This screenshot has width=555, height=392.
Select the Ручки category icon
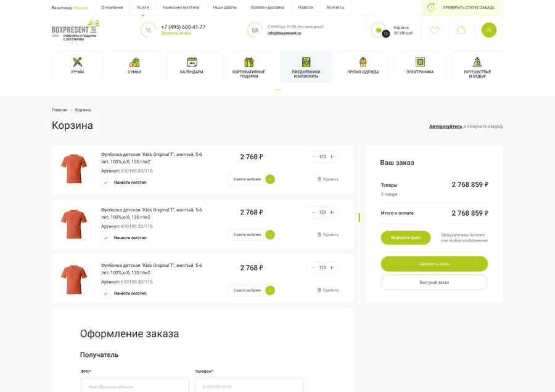coord(78,62)
